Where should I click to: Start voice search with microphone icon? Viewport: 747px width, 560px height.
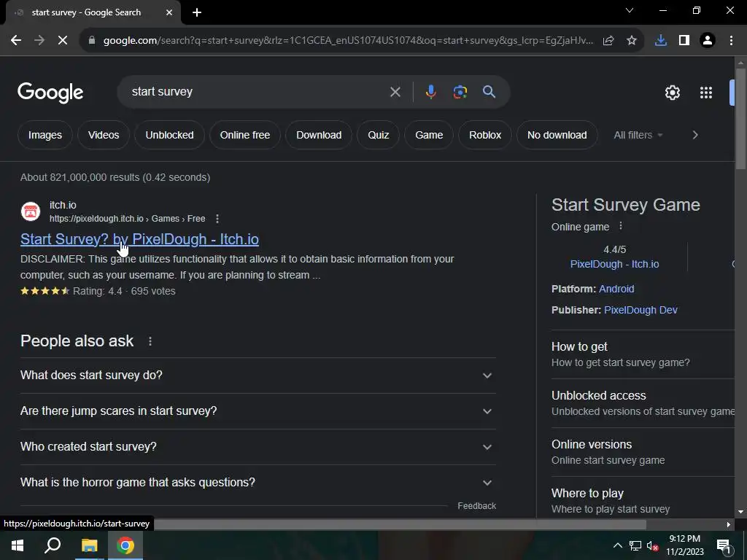coord(430,92)
